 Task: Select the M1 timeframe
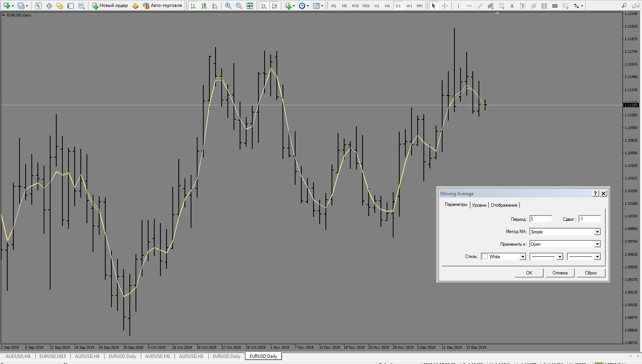[334, 6]
